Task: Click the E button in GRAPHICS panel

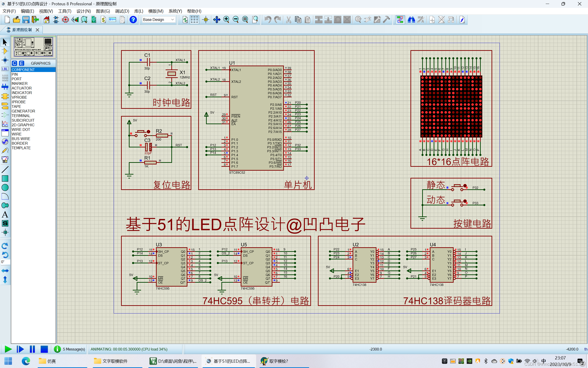Action: tap(22, 63)
